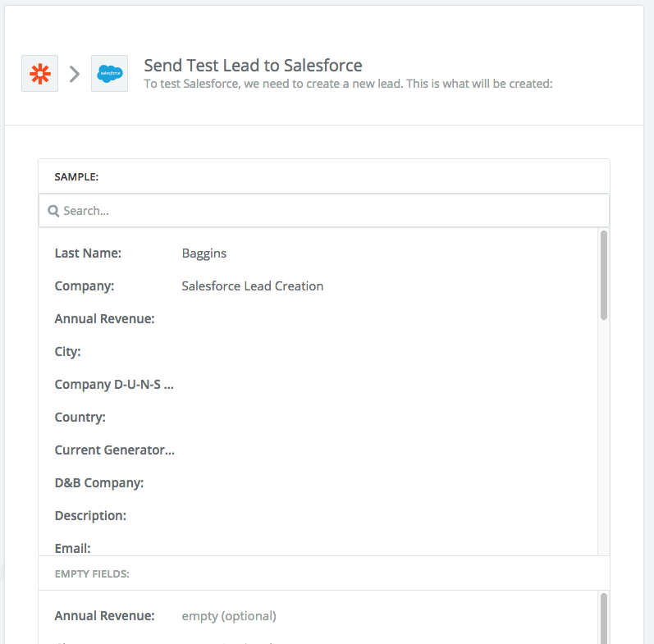Click 'empty (optional)' Annual Revenue value
This screenshot has height=644, width=654.
(229, 616)
